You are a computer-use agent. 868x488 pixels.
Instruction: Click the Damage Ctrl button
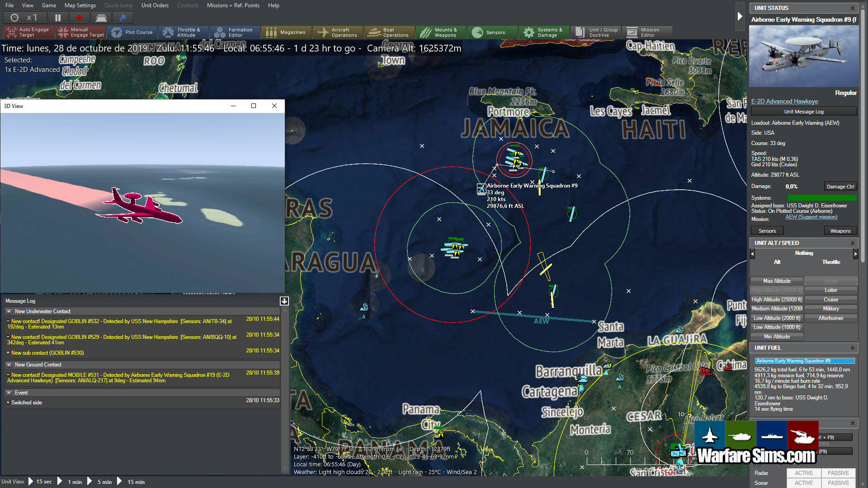(840, 187)
